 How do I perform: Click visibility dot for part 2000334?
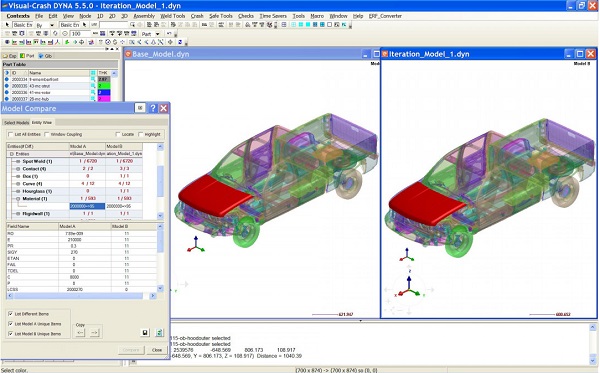7,79
